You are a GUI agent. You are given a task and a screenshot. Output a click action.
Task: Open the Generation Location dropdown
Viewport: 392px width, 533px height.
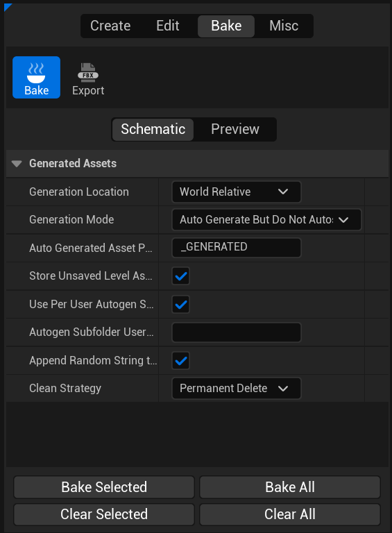[x=237, y=192]
